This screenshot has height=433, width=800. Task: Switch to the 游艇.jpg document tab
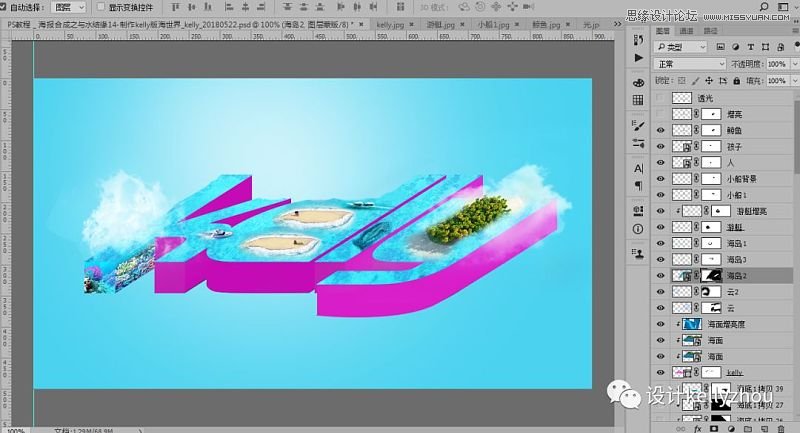pos(440,24)
